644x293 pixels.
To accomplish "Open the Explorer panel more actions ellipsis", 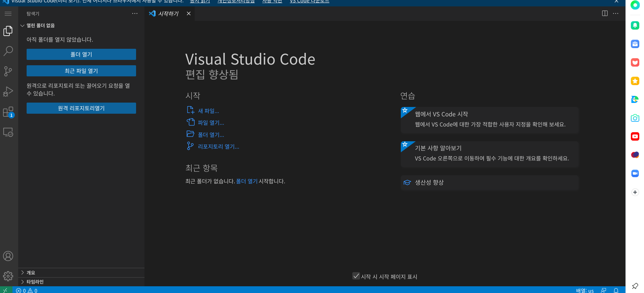I will pos(135,13).
